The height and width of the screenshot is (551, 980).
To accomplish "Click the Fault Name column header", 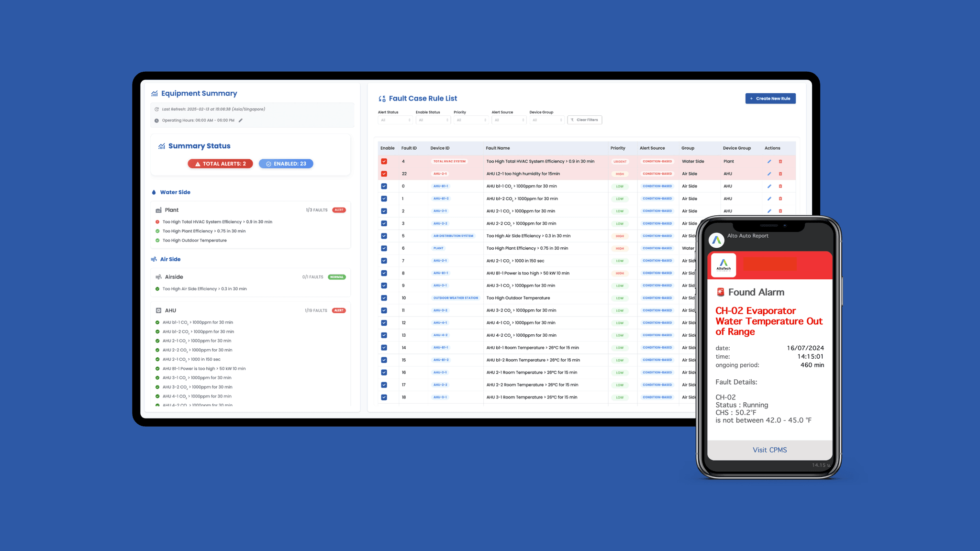I will pyautogui.click(x=498, y=148).
